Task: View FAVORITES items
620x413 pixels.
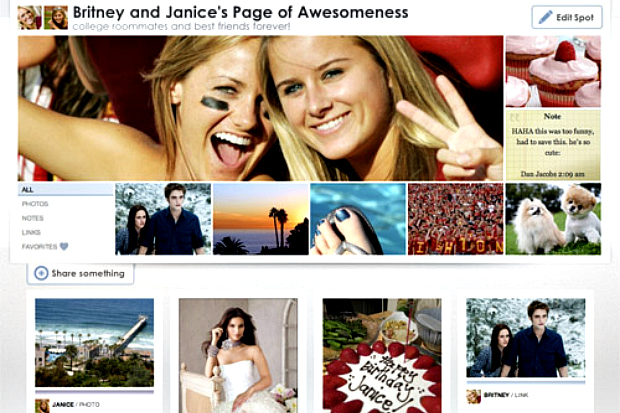Action: [40, 246]
